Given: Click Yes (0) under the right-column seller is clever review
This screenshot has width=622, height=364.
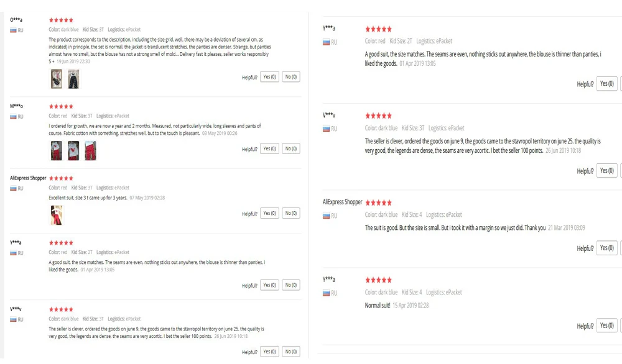Looking at the screenshot, I should point(607,171).
